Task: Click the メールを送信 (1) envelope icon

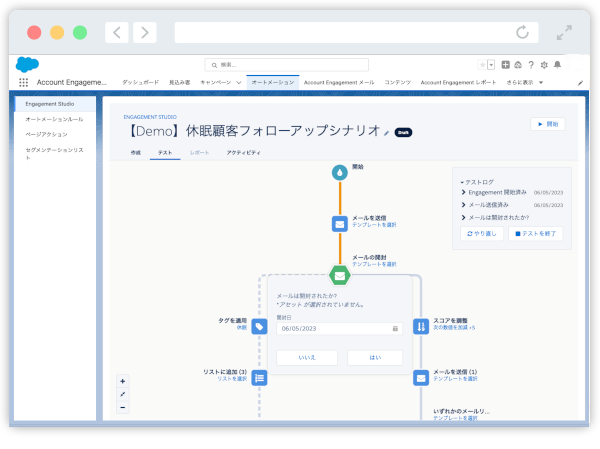Action: point(421,378)
